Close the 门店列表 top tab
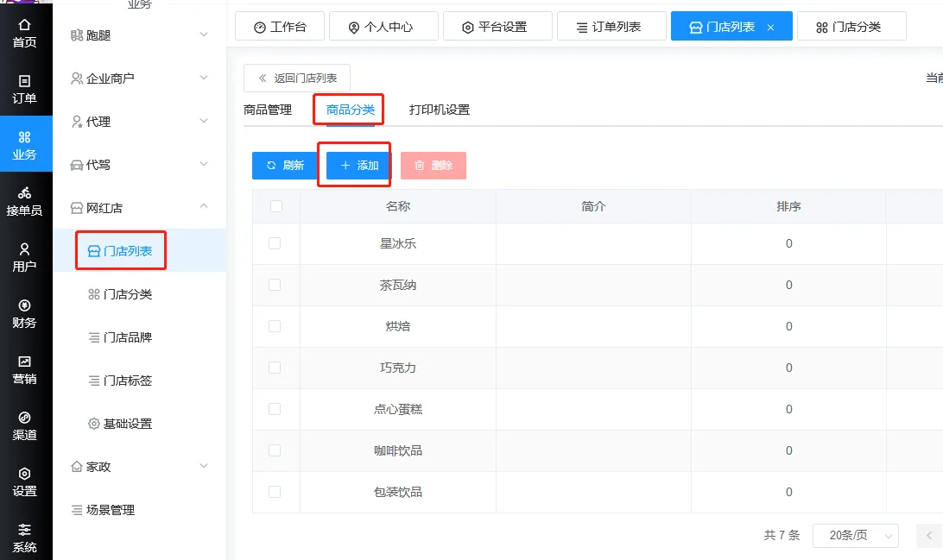943x560 pixels. 770,28
